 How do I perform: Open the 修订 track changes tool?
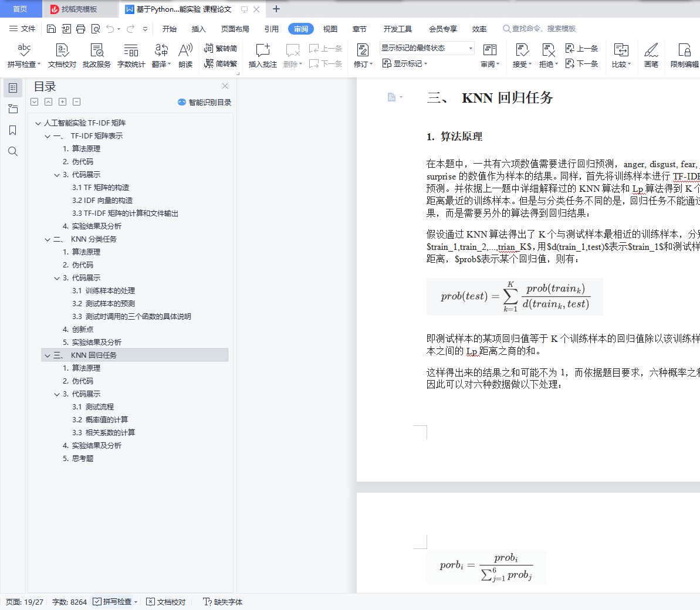pyautogui.click(x=363, y=55)
